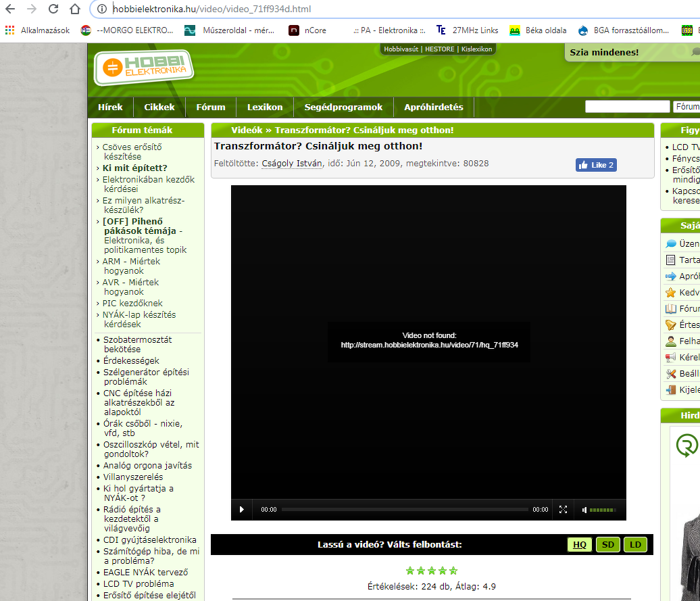
Task: Click the messages speech bubble icon
Action: point(670,244)
